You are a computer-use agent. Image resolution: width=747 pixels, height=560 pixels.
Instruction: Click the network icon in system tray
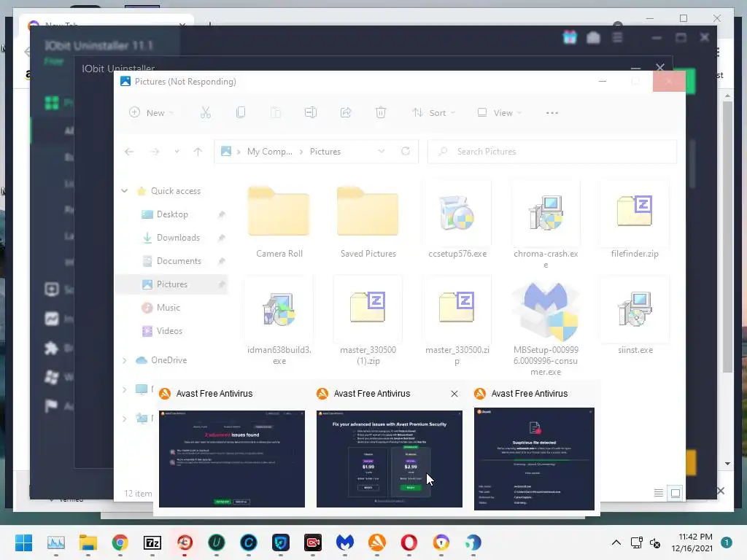pyautogui.click(x=636, y=542)
